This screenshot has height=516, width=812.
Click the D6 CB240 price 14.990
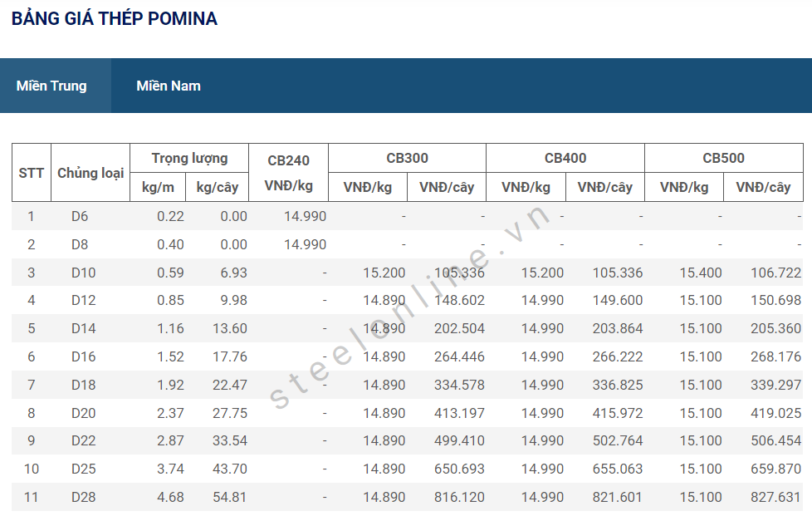tap(305, 216)
